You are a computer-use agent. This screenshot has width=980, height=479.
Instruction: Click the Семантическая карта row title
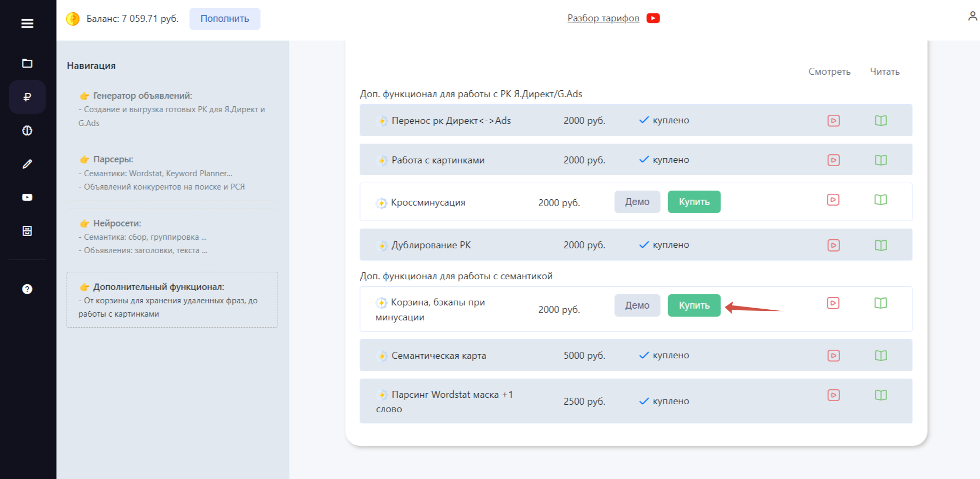pos(439,356)
